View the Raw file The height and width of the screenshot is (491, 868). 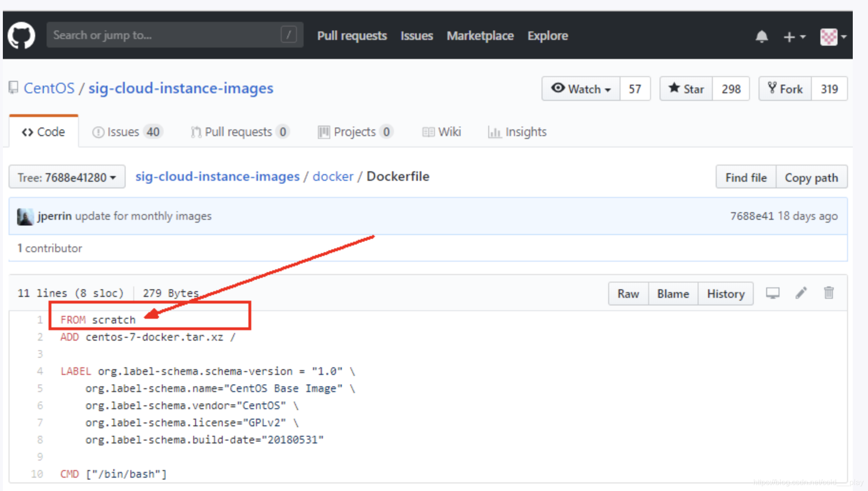pyautogui.click(x=628, y=294)
